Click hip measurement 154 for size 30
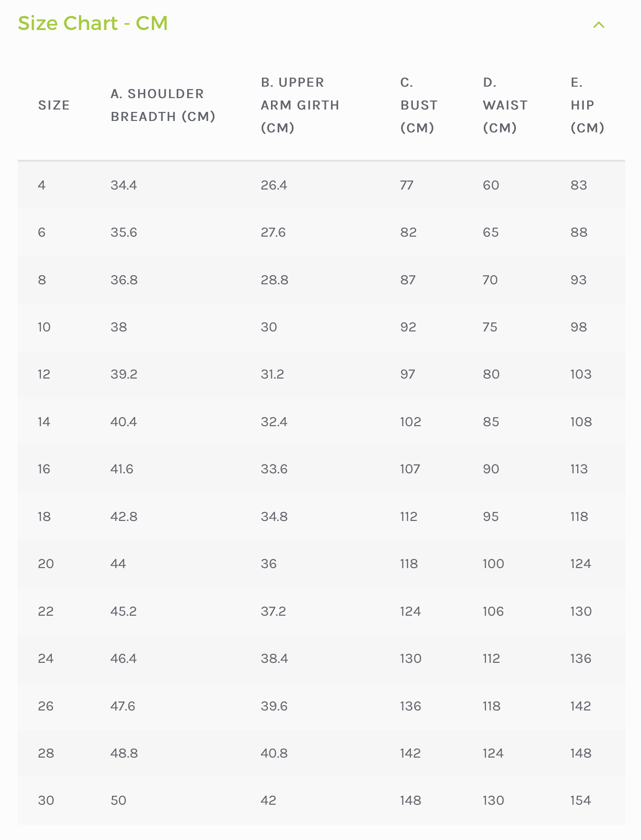Screen dimensions: 641x840 [581, 800]
